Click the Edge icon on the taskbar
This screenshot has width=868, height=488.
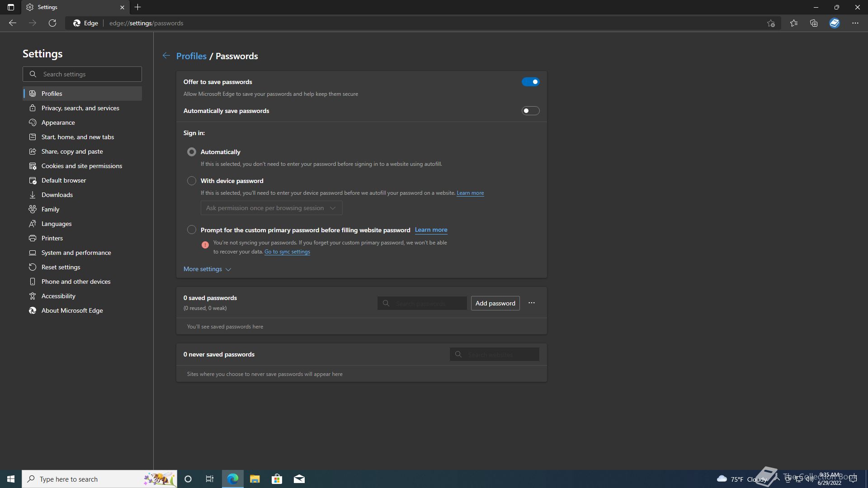point(233,479)
